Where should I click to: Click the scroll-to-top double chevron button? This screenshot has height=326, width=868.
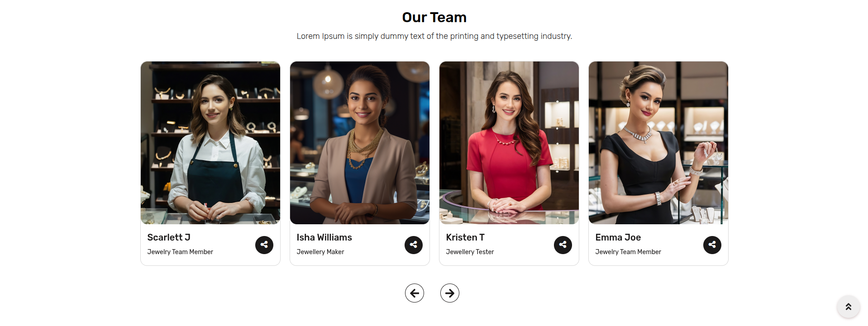click(x=849, y=307)
